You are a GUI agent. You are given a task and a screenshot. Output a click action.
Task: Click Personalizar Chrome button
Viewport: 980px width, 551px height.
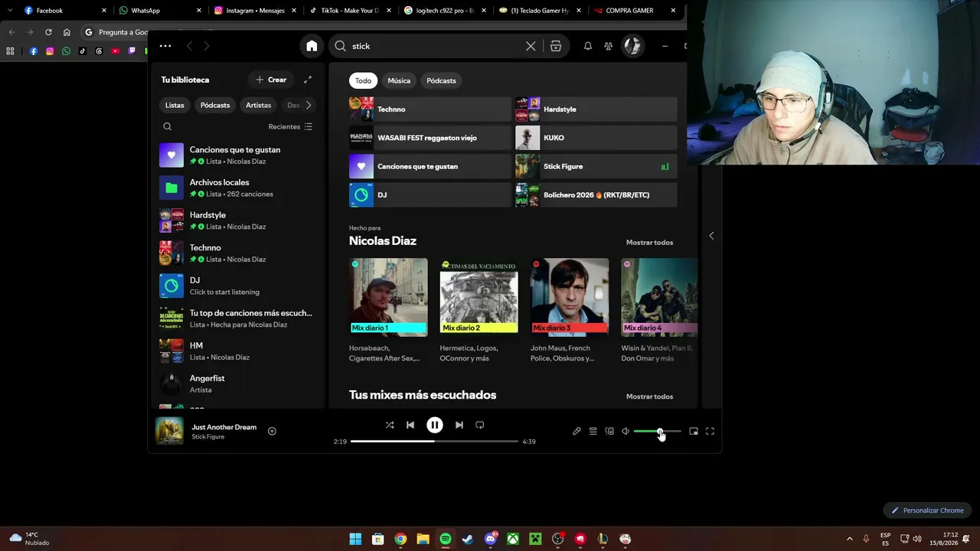coord(927,510)
